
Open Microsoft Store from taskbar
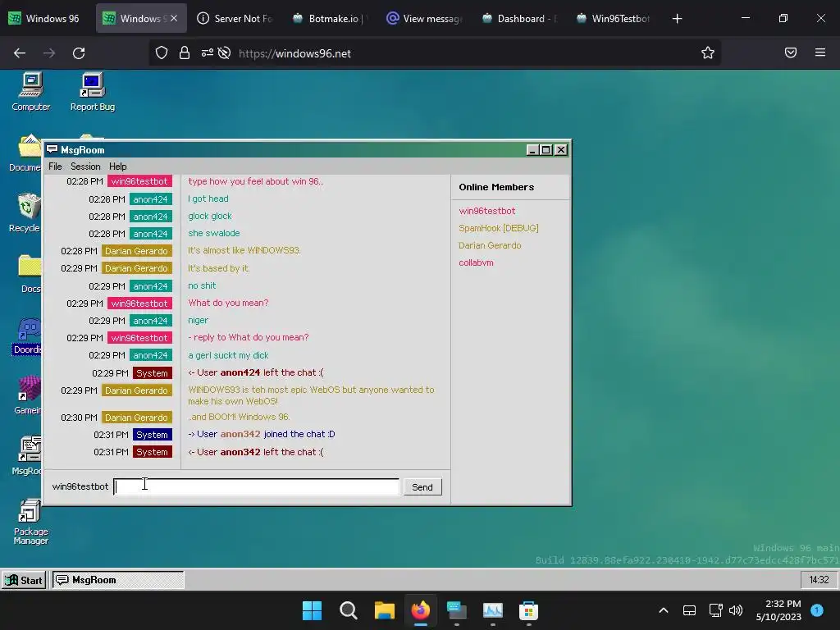tap(528, 610)
